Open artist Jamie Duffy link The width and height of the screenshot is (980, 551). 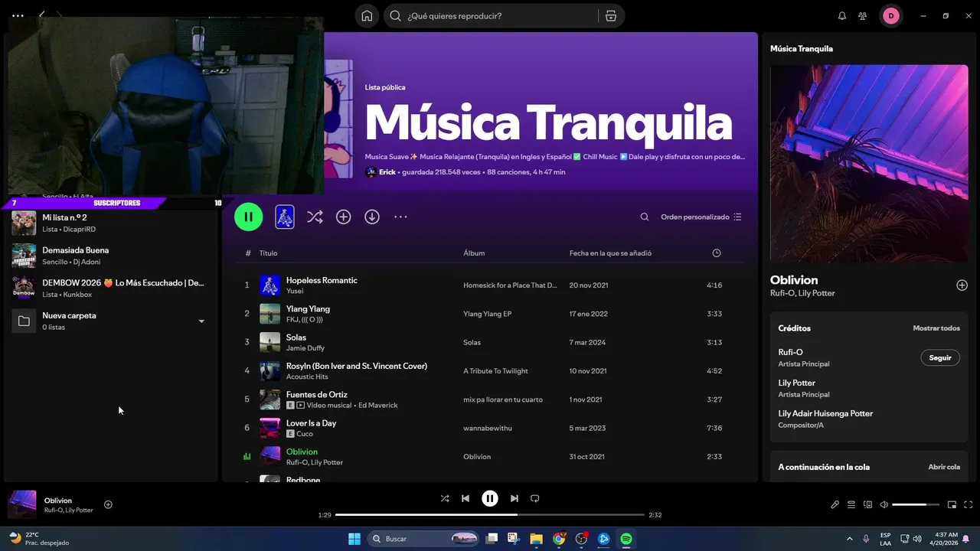305,348
